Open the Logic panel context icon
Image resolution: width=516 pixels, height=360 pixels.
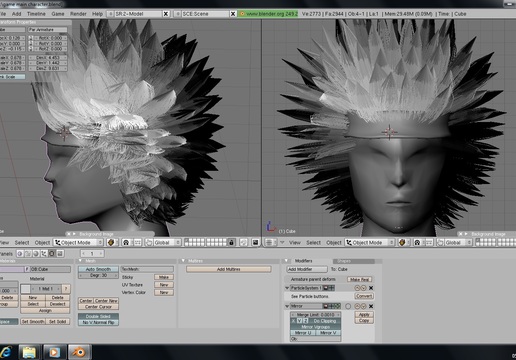(20, 253)
